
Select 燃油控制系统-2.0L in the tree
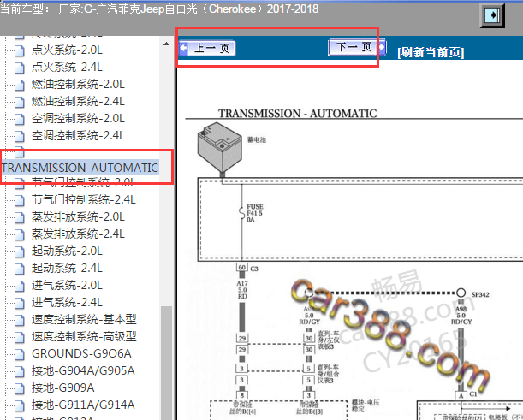pos(78,84)
